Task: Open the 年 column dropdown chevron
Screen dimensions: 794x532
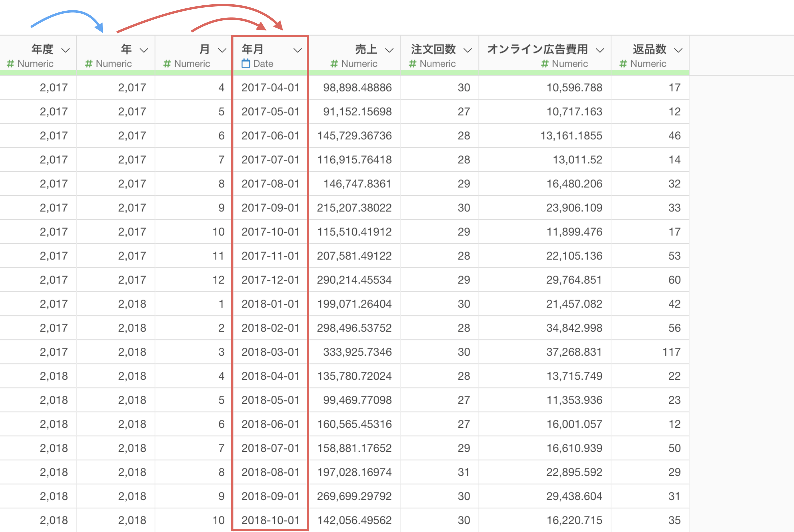Action: [x=144, y=50]
